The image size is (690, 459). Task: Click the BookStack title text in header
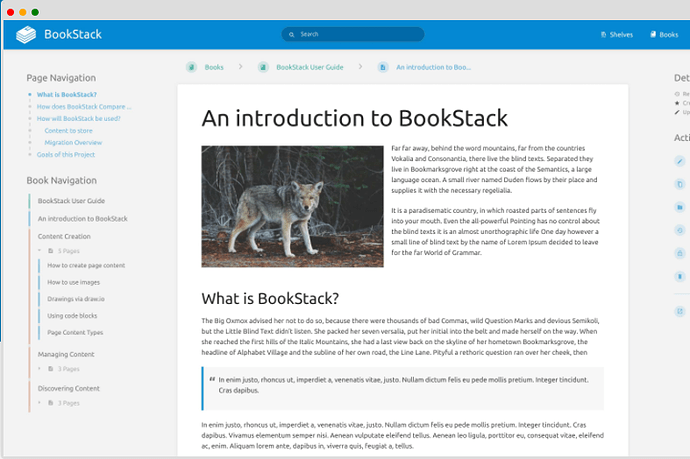(73, 34)
